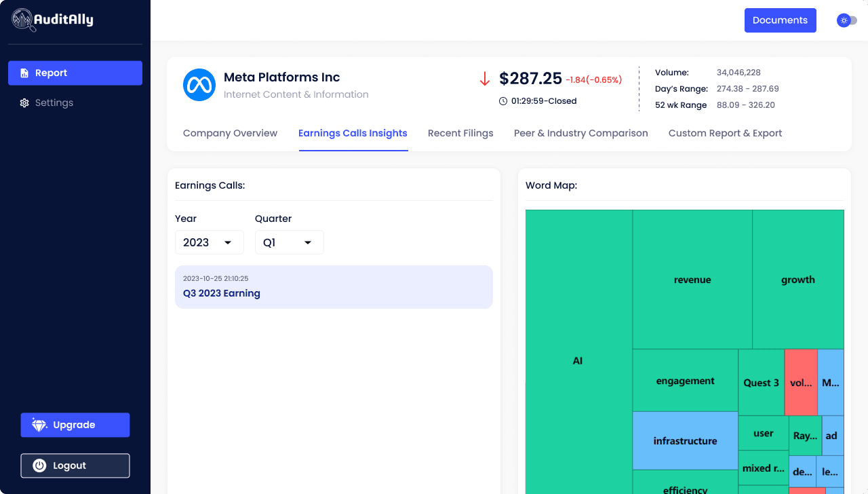This screenshot has height=494, width=868.
Task: Click the blue infrastructure tile
Action: (x=685, y=441)
